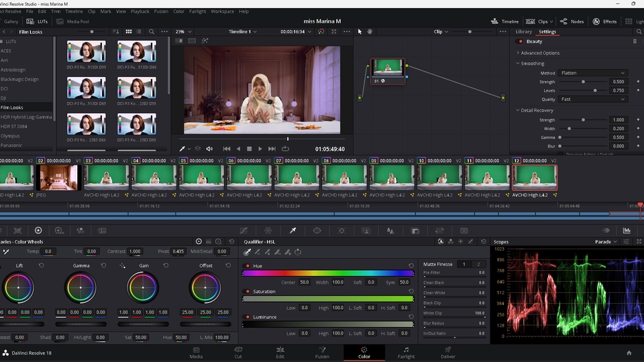Invert the qualifier selection
The height and width of the screenshot is (362, 644).
[x=298, y=252]
